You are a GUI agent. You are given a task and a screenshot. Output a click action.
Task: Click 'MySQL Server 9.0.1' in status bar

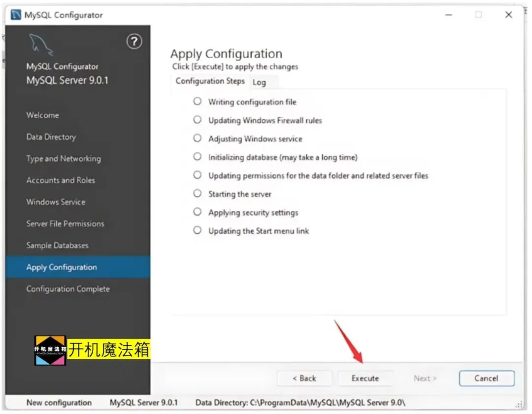[x=143, y=403]
